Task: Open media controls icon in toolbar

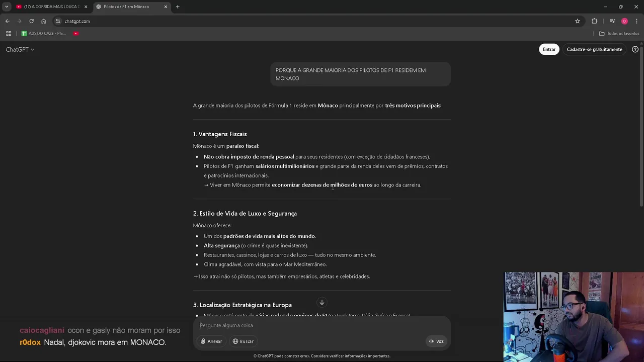Action: point(612,21)
